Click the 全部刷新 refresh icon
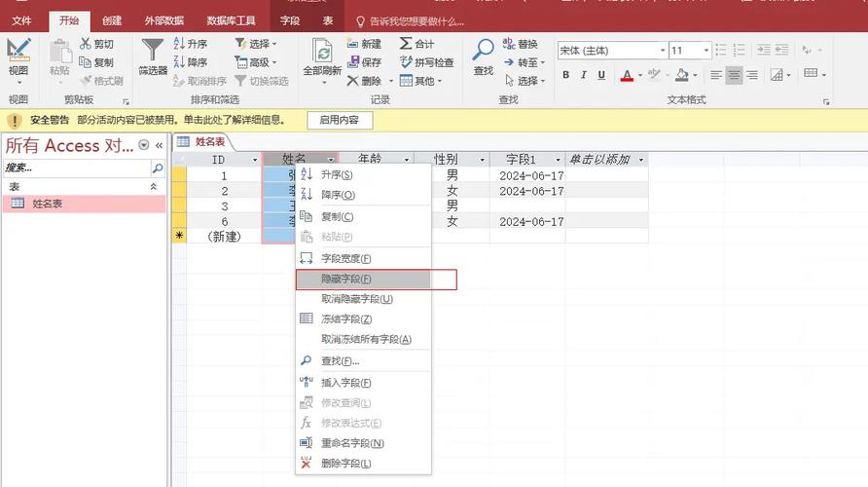The width and height of the screenshot is (868, 487). [322, 52]
